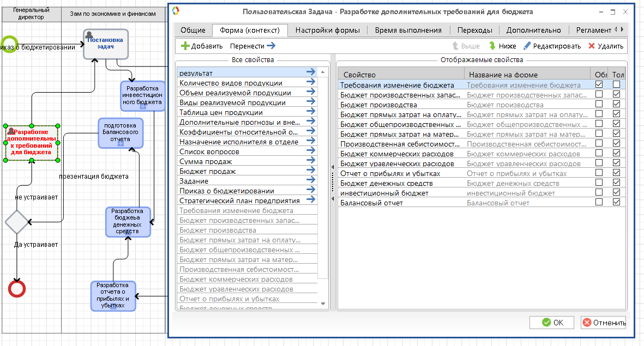
Task: Click the diamond gateway in the diagram
Action: 16,222
